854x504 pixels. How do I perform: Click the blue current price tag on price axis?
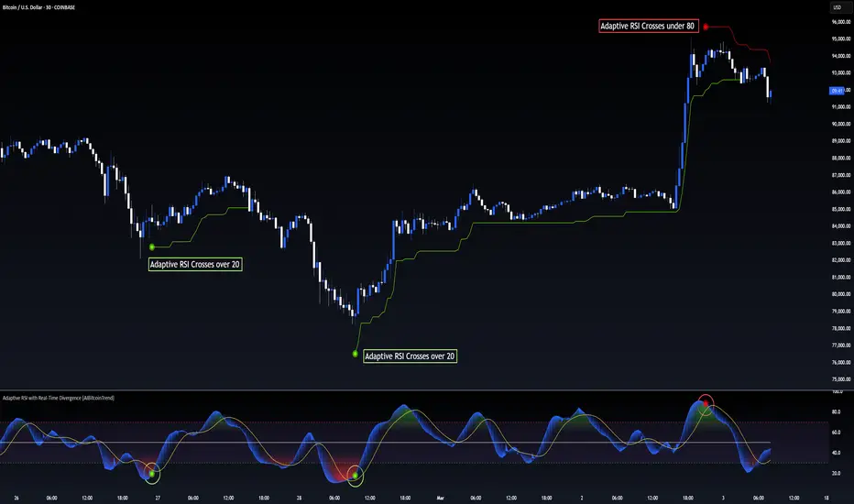[837, 90]
